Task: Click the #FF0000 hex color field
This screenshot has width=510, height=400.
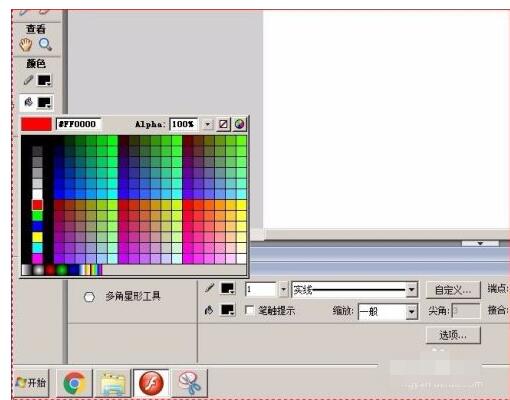Action: (79, 124)
